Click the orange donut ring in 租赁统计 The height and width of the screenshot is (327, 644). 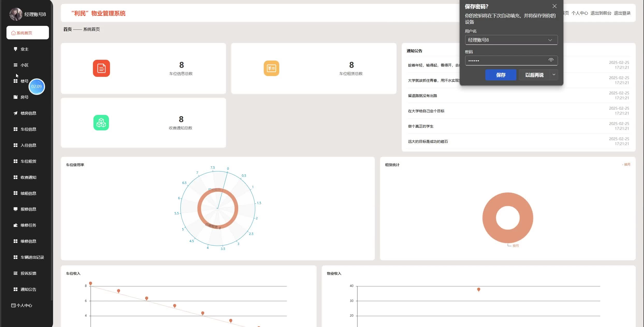coord(489,218)
